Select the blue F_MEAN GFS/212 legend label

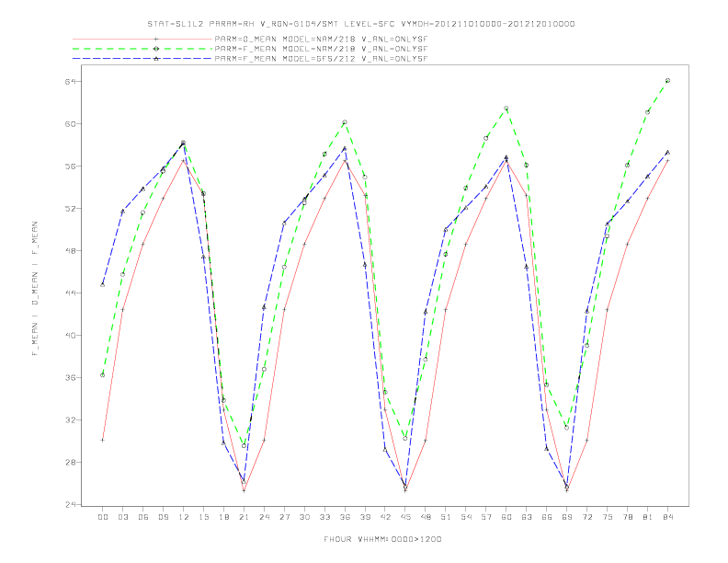[322, 59]
